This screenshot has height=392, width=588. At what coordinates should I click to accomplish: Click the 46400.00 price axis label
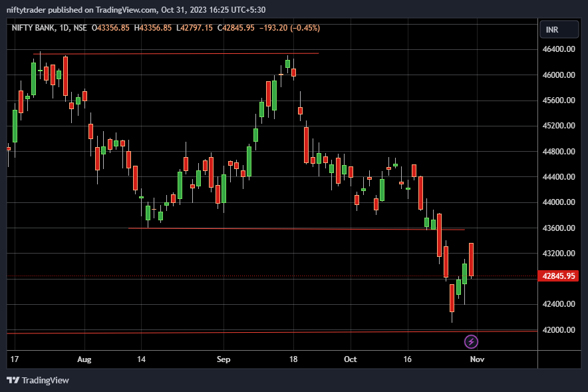(x=558, y=49)
